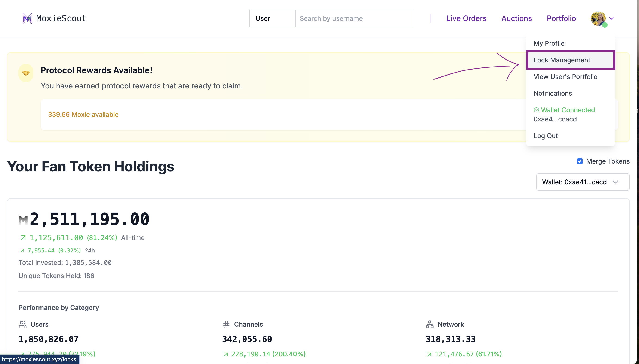Click the Merge Tokens label

pyautogui.click(x=608, y=161)
